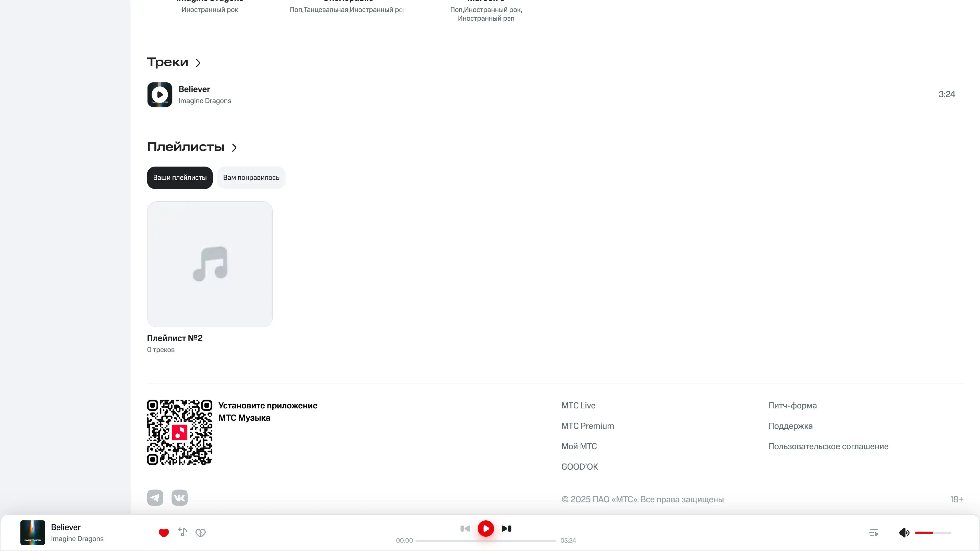This screenshot has height=551, width=980.
Task: Open the Плейлист №2 cover thumbnail
Action: [x=210, y=264]
